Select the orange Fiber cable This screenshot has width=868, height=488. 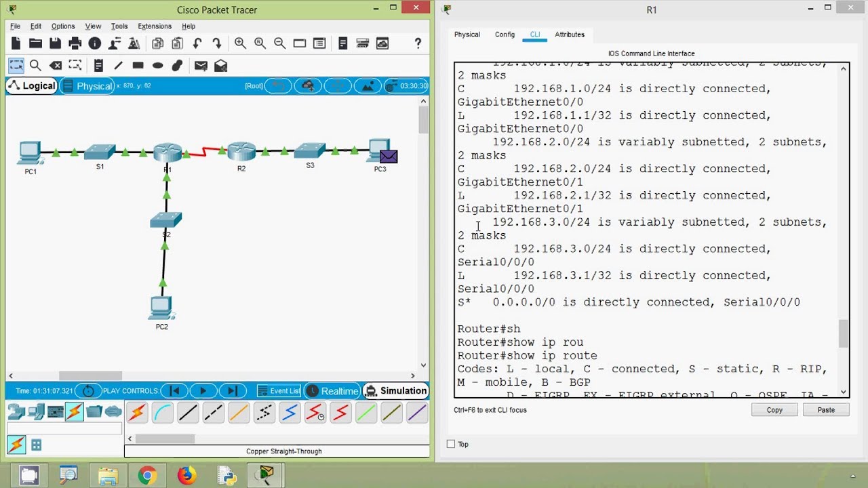pyautogui.click(x=239, y=412)
